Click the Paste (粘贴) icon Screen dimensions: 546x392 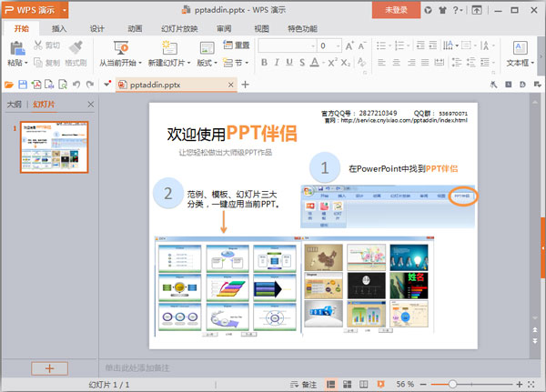coord(17,48)
